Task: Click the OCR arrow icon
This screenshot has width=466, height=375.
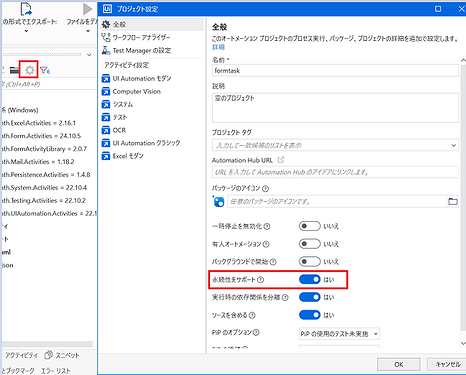Action: (106, 130)
